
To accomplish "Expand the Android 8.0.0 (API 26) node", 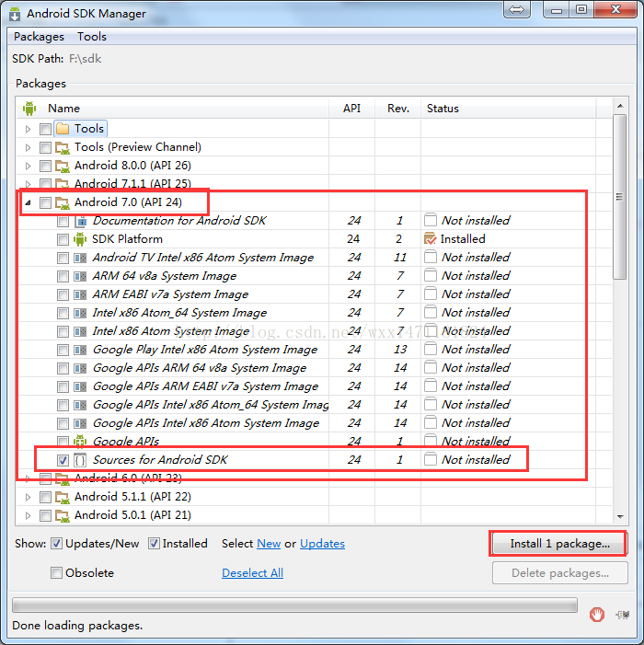I will coord(28,167).
